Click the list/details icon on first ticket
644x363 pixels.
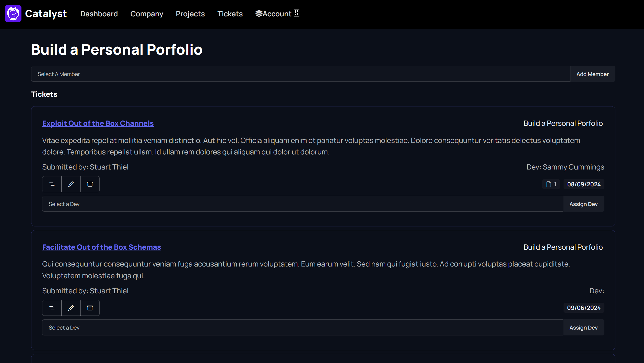coord(52,184)
